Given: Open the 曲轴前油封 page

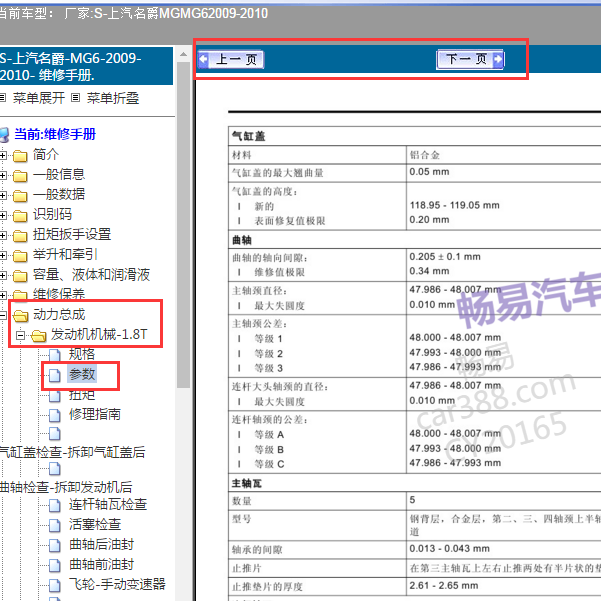Looking at the screenshot, I should pyautogui.click(x=101, y=564).
